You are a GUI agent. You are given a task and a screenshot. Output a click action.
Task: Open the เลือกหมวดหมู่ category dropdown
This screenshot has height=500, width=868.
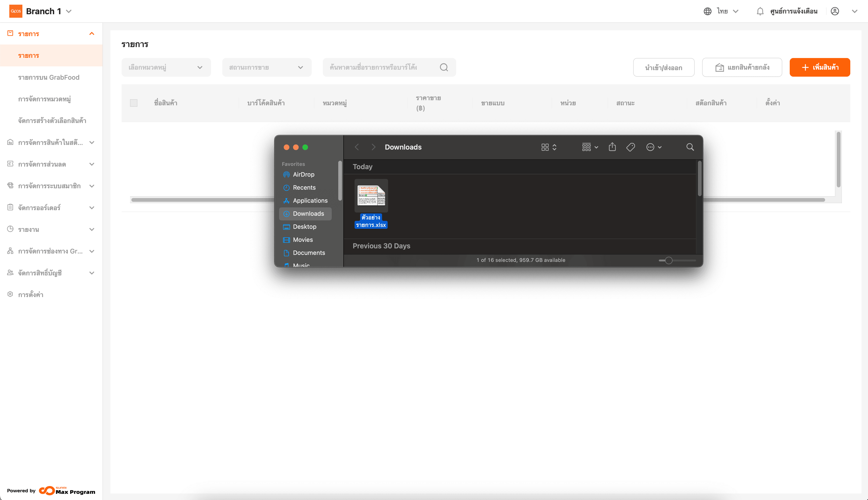point(166,67)
